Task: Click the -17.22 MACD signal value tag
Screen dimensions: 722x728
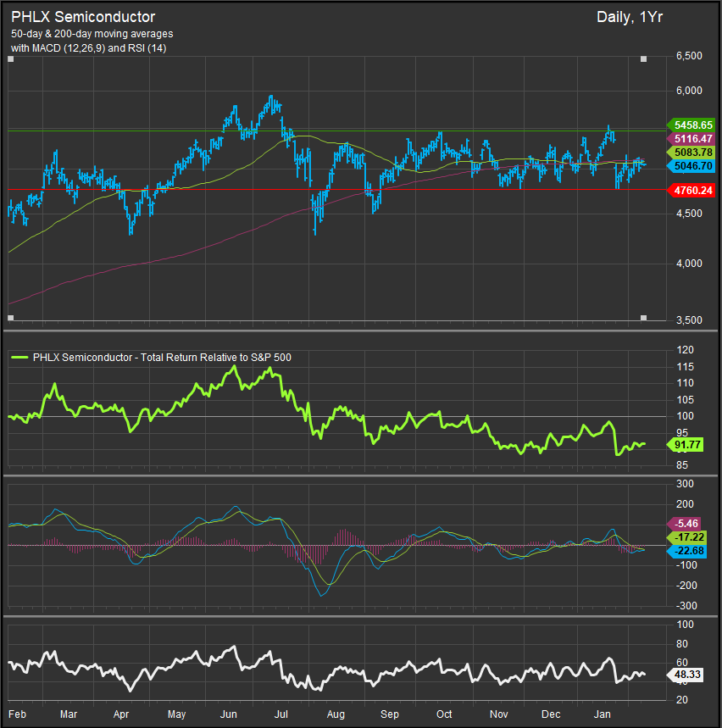Action: click(x=686, y=537)
